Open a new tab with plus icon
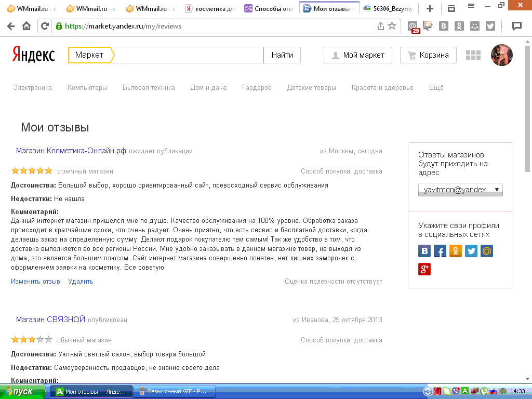 pos(430,9)
